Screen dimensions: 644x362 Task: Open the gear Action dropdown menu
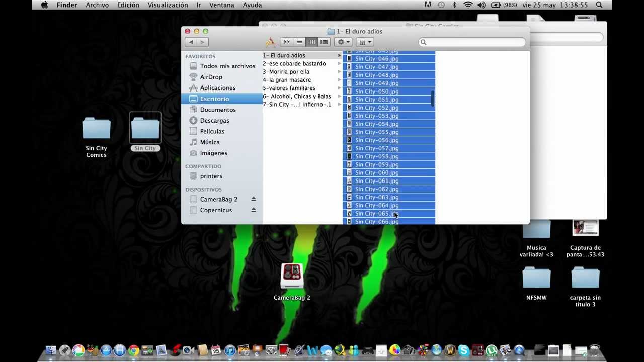(x=344, y=42)
